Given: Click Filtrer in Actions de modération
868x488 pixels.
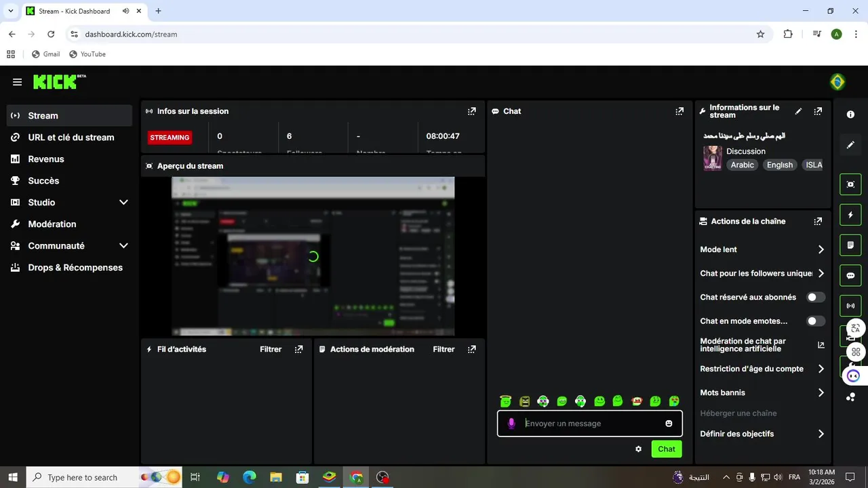Looking at the screenshot, I should click(x=443, y=349).
